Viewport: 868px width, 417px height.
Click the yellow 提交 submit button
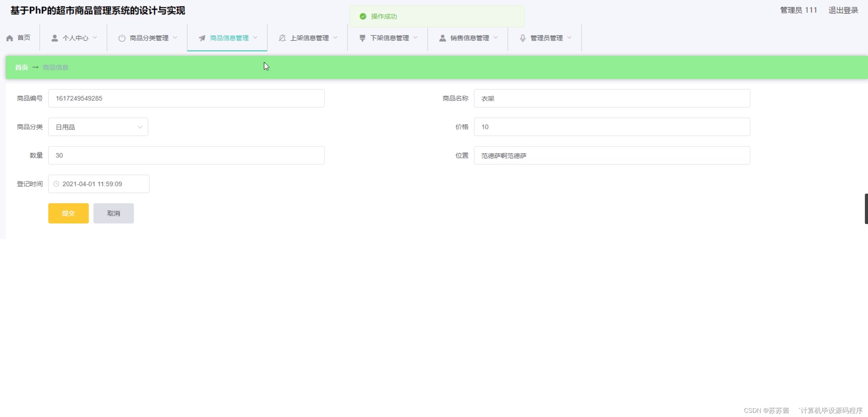pyautogui.click(x=68, y=213)
